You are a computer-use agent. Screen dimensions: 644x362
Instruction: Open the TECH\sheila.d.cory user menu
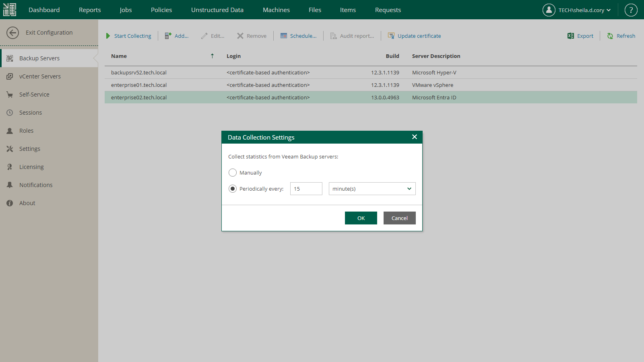(577, 10)
